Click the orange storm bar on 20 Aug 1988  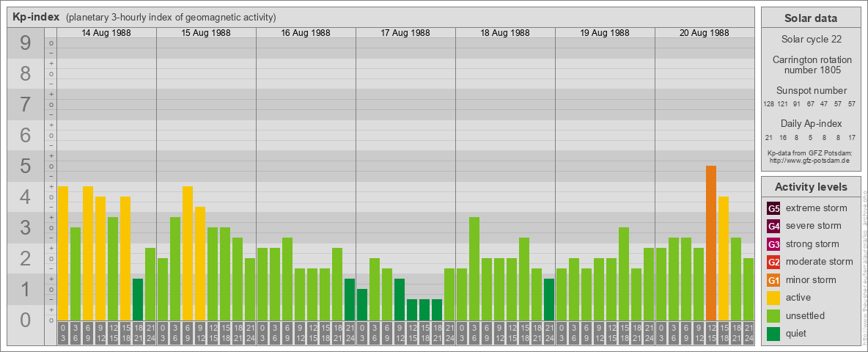click(x=711, y=243)
